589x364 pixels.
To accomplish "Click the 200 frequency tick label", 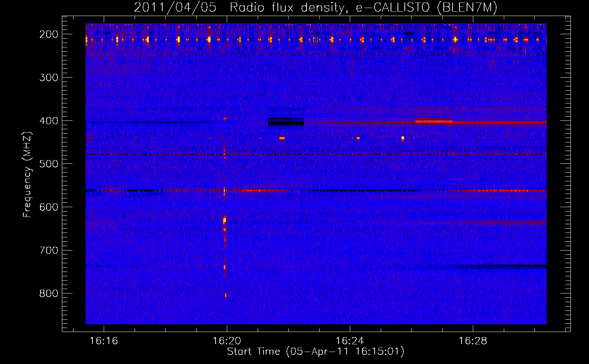I will pyautogui.click(x=49, y=34).
